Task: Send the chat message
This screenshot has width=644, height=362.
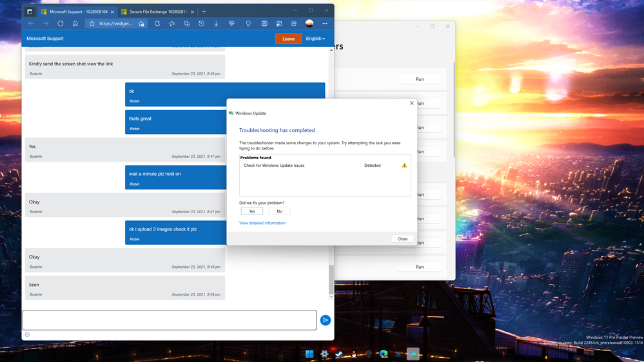Action: [x=326, y=320]
